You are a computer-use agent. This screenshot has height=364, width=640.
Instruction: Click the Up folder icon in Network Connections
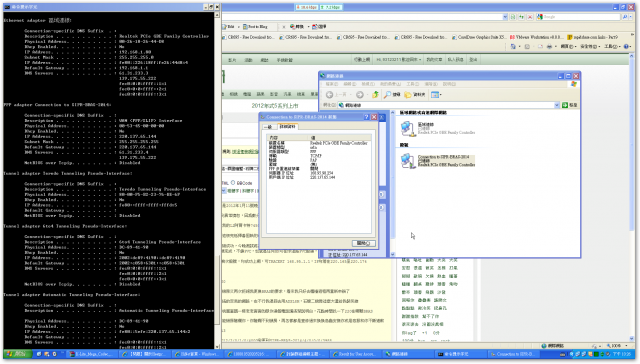tap(375, 95)
